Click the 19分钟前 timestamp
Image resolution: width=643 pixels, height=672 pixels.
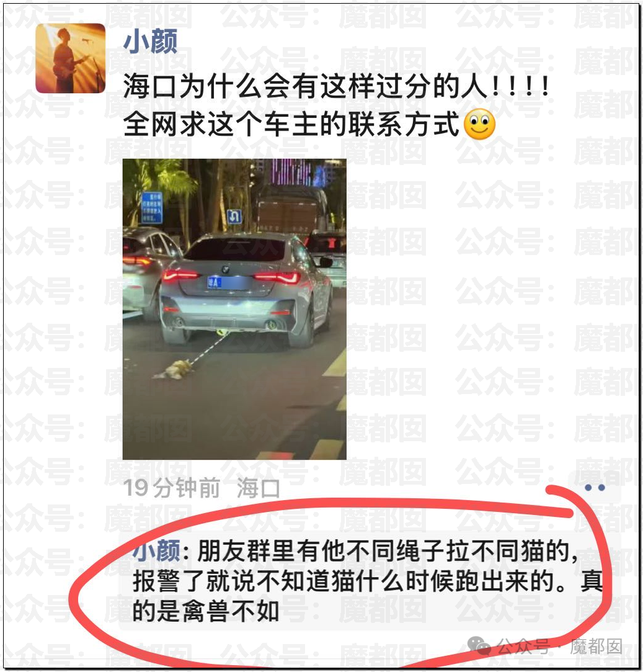coord(171,488)
